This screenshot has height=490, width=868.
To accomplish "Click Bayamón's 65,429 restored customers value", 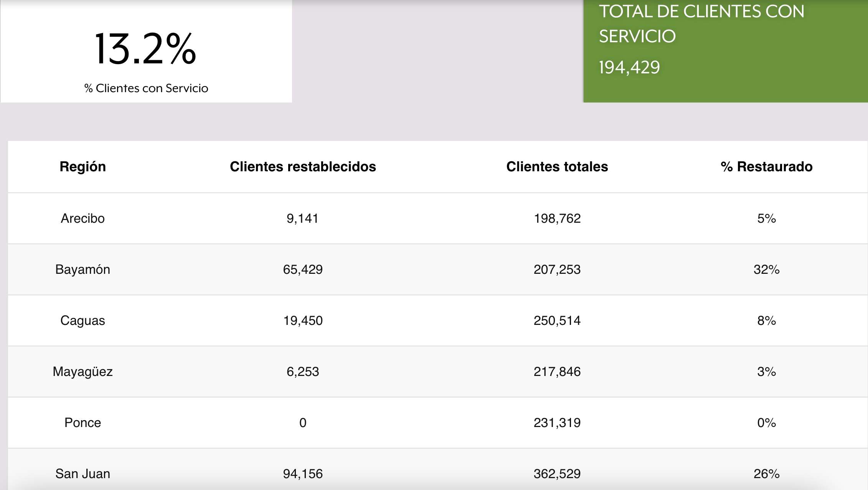I will 304,269.
